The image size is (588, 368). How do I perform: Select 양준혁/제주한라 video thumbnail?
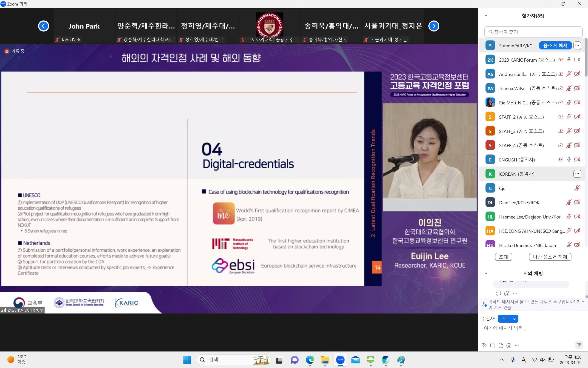click(146, 26)
